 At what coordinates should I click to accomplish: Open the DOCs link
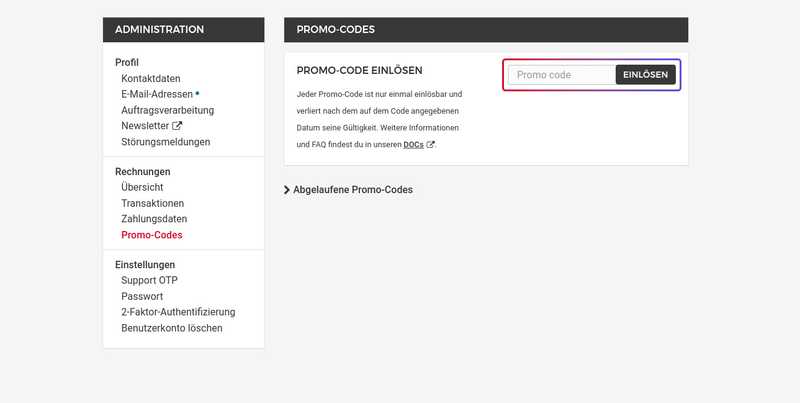(413, 145)
